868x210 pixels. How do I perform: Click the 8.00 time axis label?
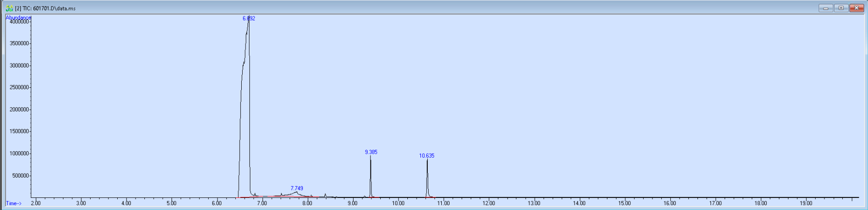pyautogui.click(x=307, y=203)
